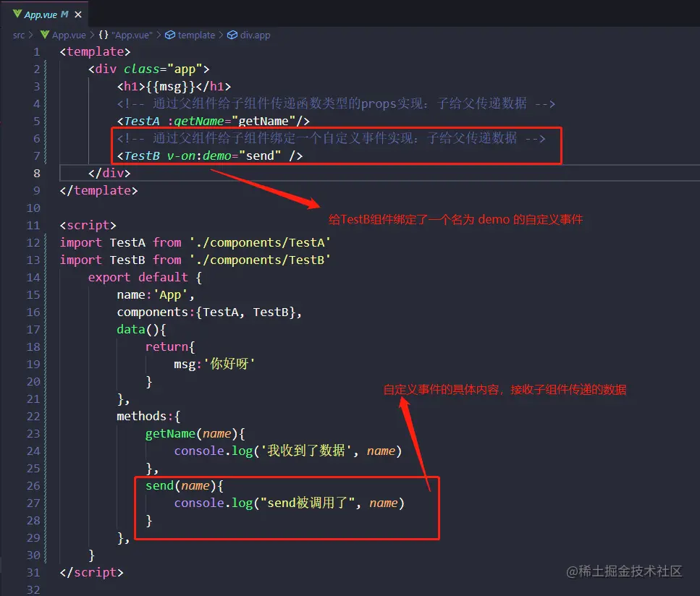The width and height of the screenshot is (700, 596).
Task: Select the "App.vue" object breadcrumb
Action: tap(132, 35)
